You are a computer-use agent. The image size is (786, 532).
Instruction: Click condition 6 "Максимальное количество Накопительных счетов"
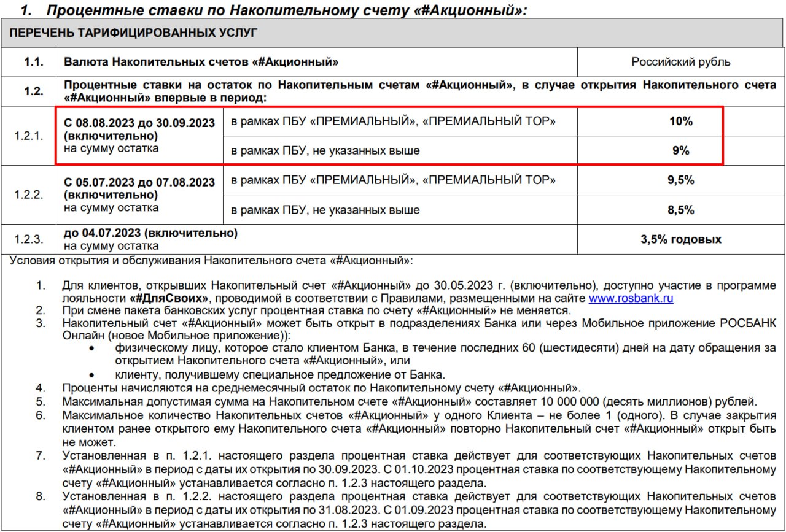tap(419, 428)
